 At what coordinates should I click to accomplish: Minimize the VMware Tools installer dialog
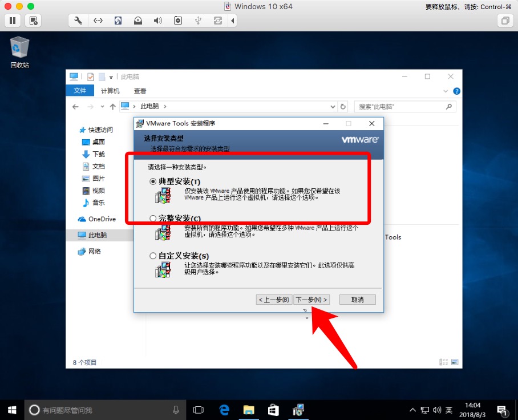326,124
